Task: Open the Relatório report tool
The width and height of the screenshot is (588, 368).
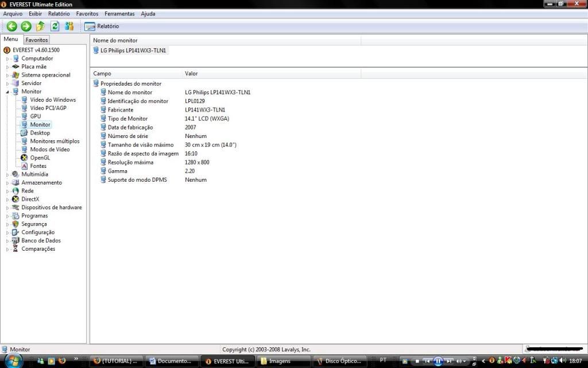Action: (102, 26)
